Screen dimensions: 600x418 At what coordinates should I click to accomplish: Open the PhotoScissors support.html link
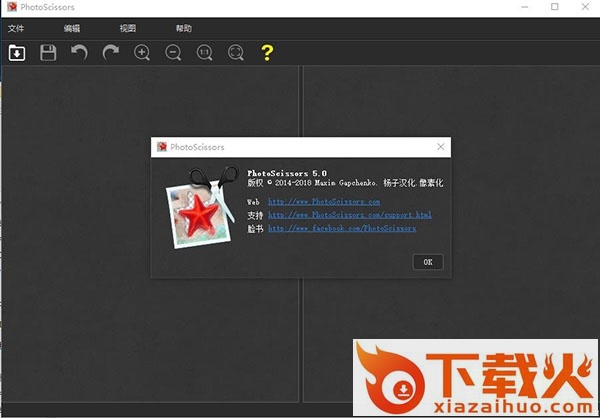(349, 214)
